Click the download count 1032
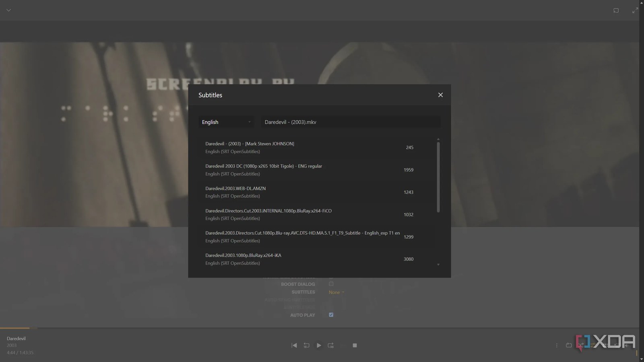 409,215
